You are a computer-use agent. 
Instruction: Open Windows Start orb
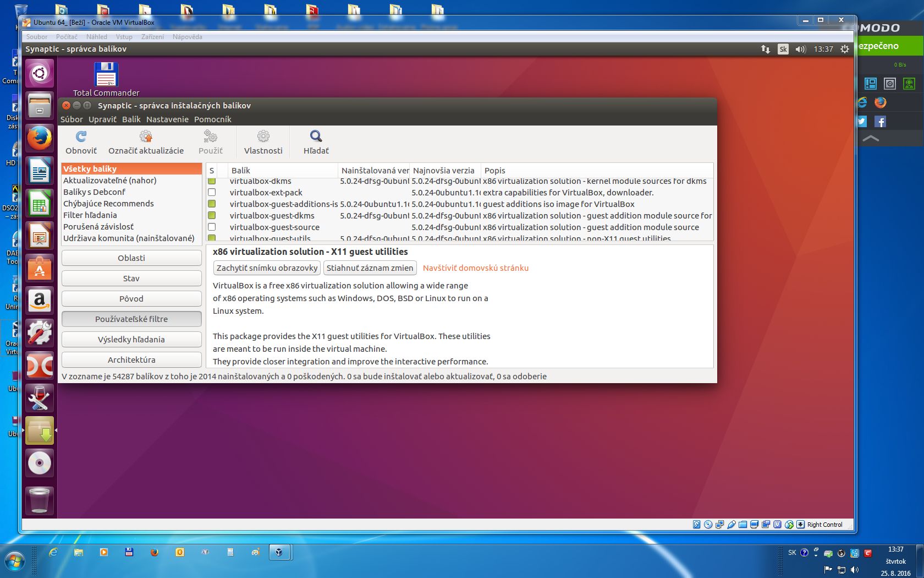click(x=14, y=561)
